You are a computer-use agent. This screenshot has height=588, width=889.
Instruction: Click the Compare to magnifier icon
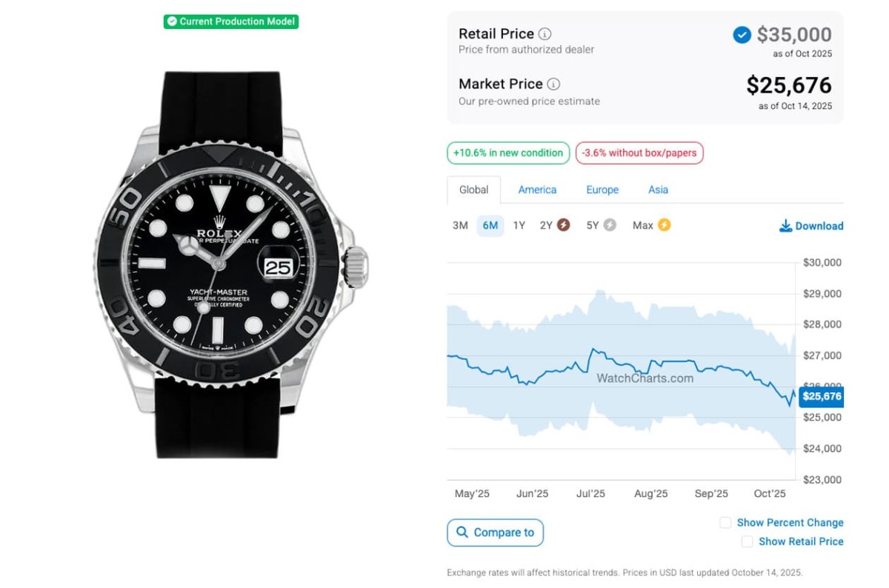(x=462, y=532)
